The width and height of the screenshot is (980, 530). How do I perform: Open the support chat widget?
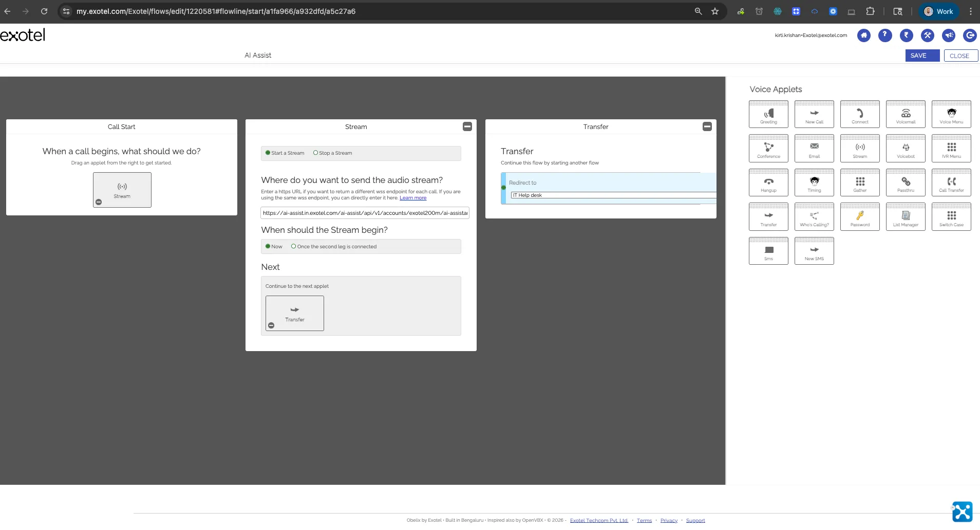(x=962, y=512)
